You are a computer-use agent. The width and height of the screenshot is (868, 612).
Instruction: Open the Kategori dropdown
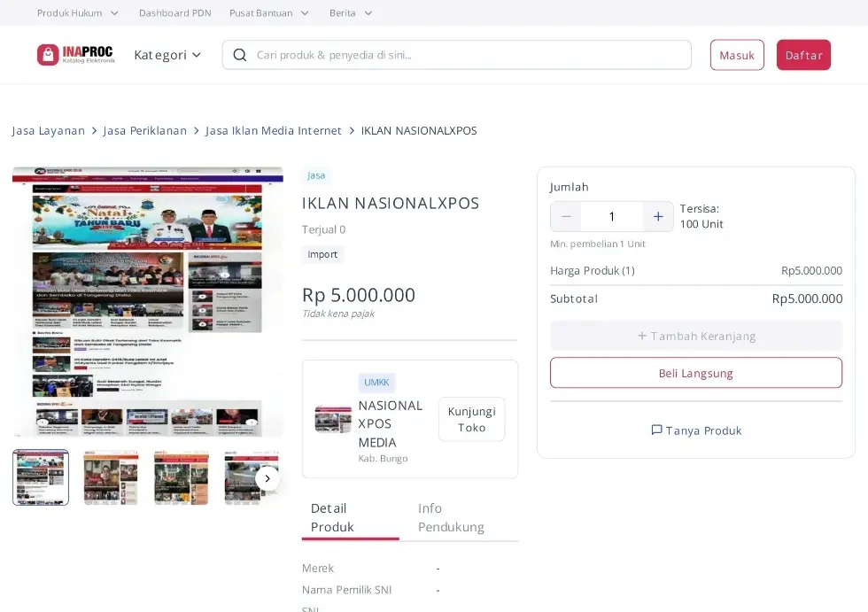coord(167,55)
